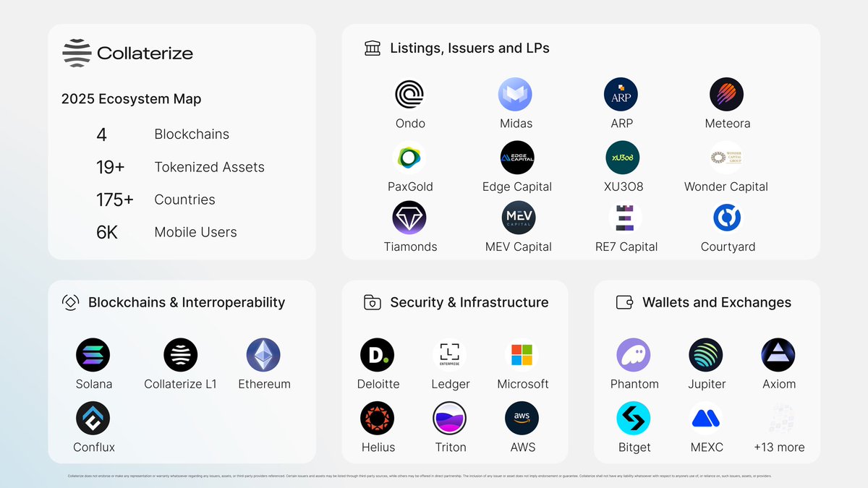Click the wallet icon beside Wallets heading
This screenshot has height=488, width=868.
[x=624, y=302]
